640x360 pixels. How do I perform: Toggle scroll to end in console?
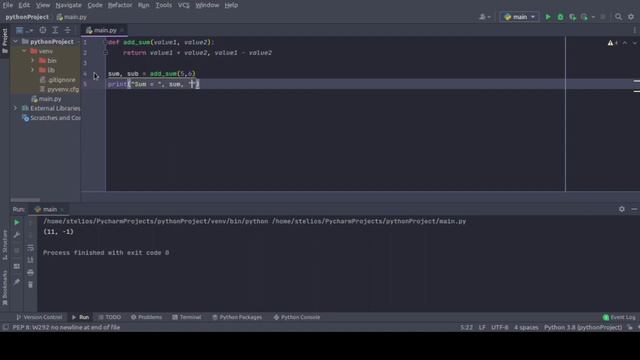[x=31, y=260]
